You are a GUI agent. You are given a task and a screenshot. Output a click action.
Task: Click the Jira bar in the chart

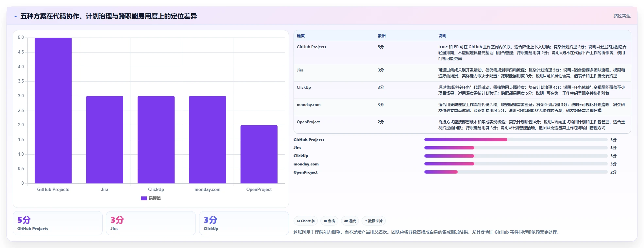(x=105, y=140)
